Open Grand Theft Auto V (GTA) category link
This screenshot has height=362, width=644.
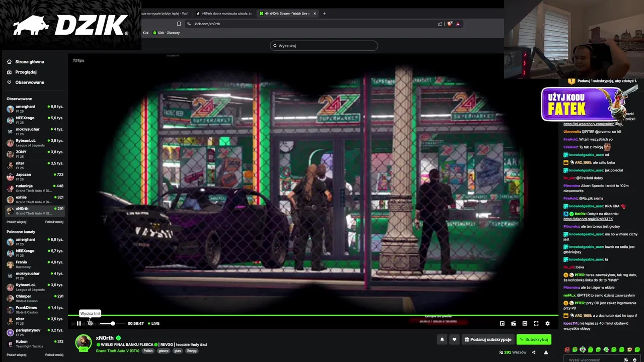(118, 350)
